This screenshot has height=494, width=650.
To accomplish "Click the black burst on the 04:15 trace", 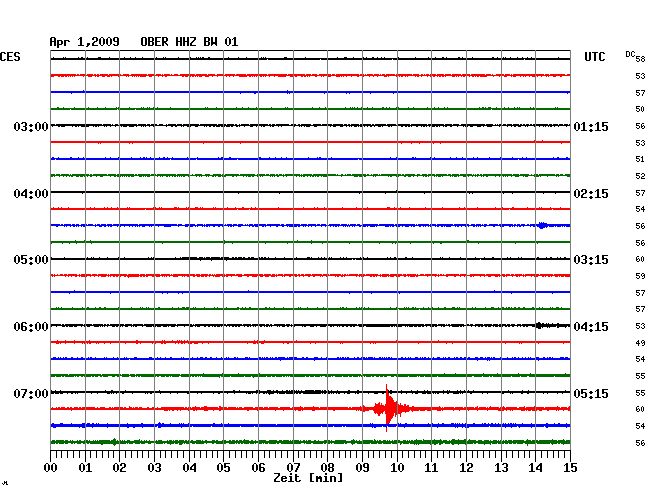I will click(539, 325).
